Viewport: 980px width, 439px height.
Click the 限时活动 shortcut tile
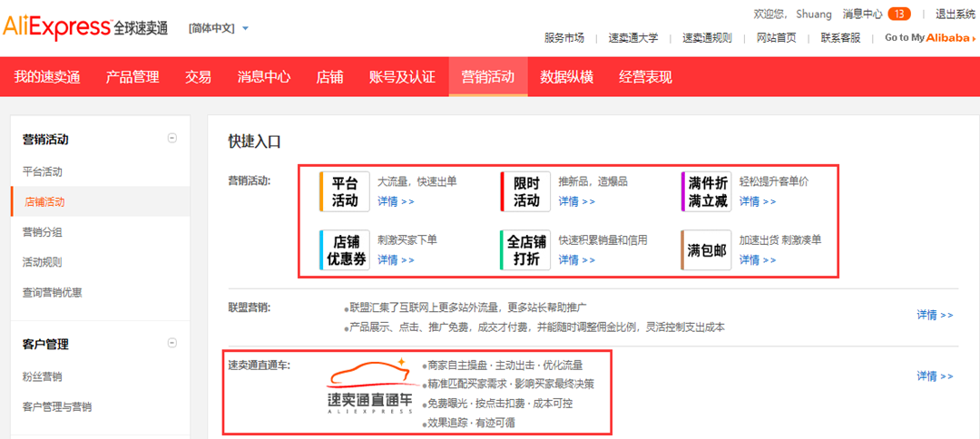coord(525,191)
